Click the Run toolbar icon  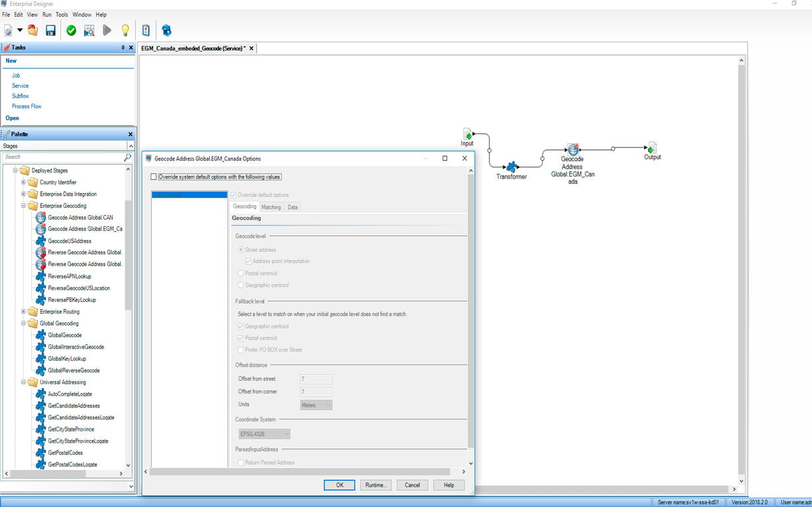coord(107,30)
